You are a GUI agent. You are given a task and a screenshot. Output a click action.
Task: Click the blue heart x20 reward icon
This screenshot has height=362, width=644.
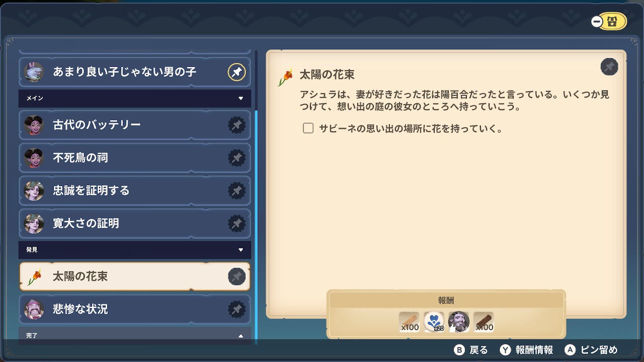pos(434,322)
